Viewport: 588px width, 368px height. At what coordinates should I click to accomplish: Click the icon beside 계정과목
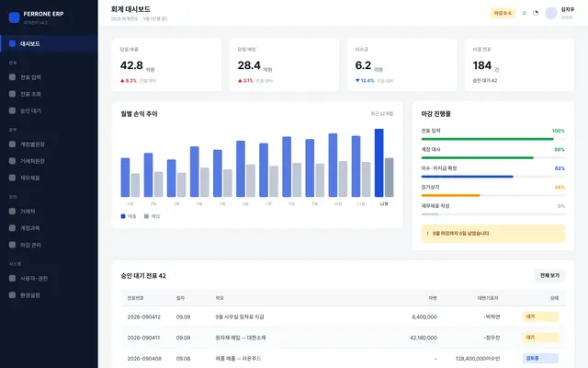(x=12, y=228)
